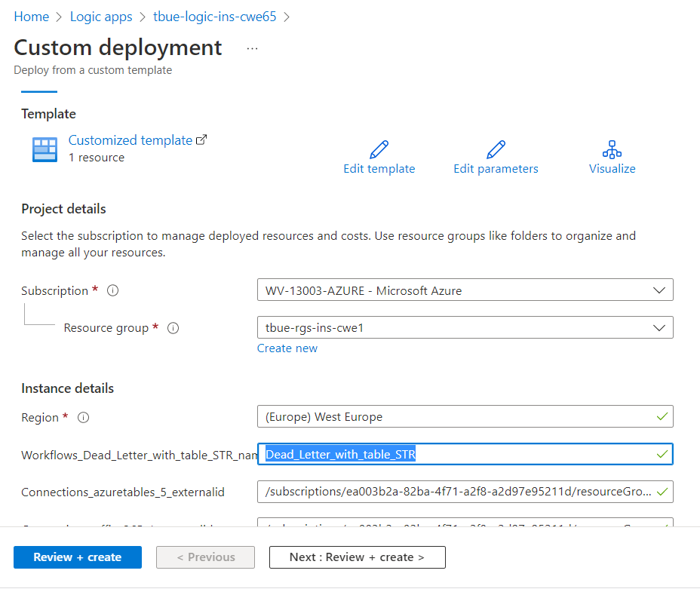This screenshot has width=700, height=592.
Task: Click the 'Workflows_Dead_Letter_with_table_STR_nam' label
Action: tap(140, 455)
